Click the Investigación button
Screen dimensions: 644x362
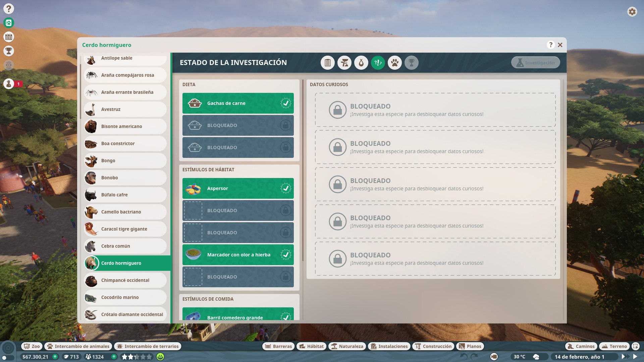point(535,62)
